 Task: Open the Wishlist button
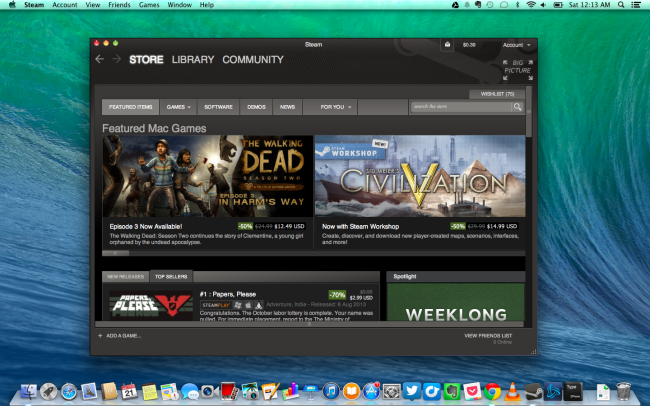tap(497, 93)
